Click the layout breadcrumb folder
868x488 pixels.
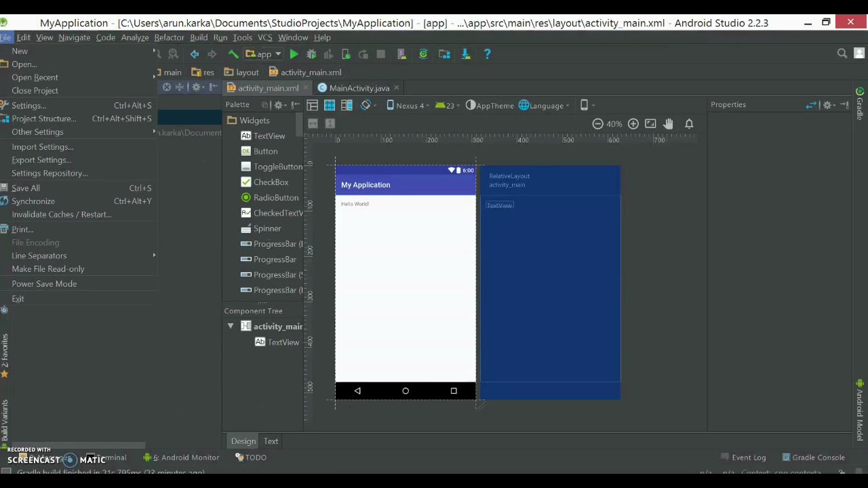(241, 73)
